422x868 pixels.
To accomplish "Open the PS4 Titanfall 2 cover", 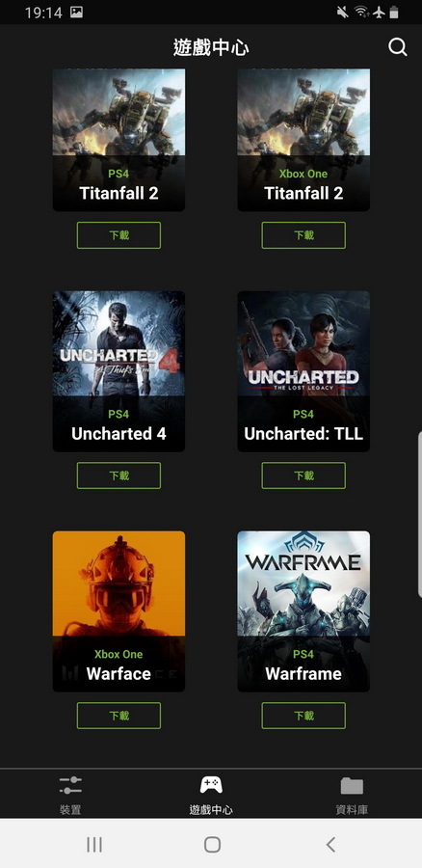I will pyautogui.click(x=119, y=140).
